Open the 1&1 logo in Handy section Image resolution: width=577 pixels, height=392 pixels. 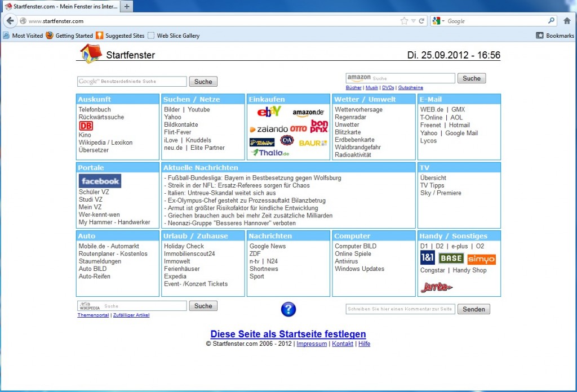point(428,258)
